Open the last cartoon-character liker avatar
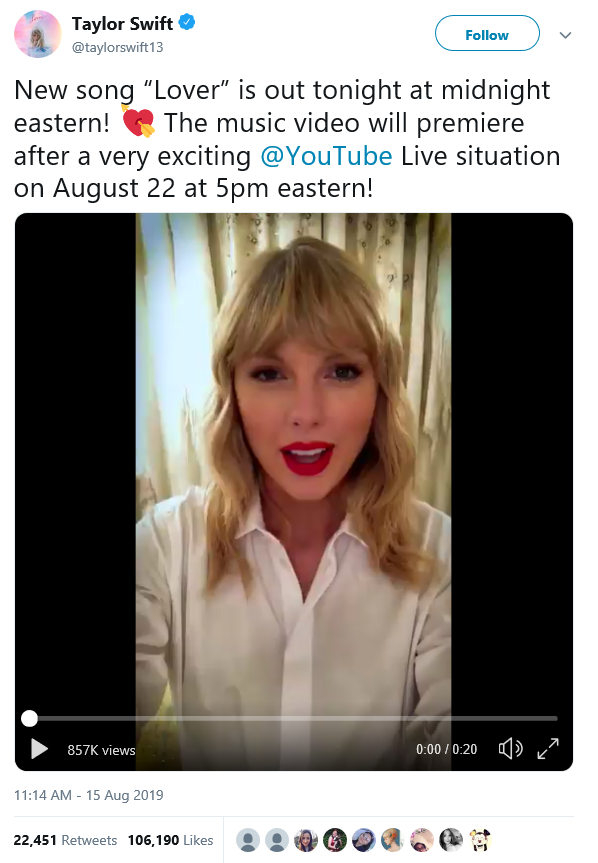The height and width of the screenshot is (863, 598). click(480, 840)
